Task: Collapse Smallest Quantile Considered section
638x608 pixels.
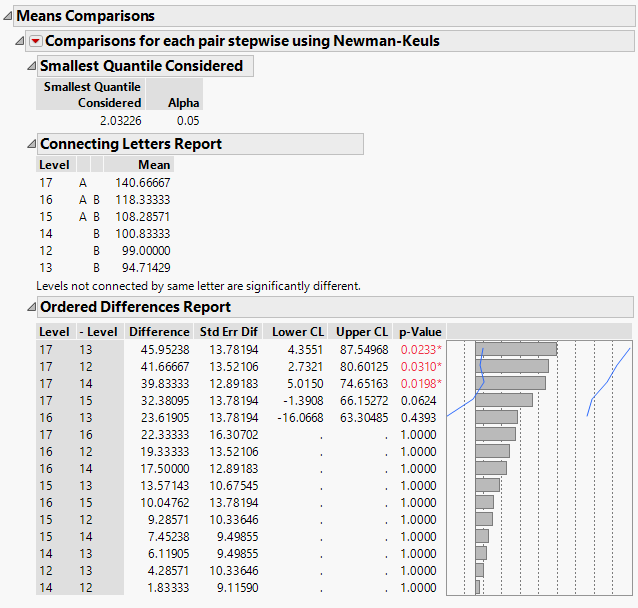Action: coord(30,66)
